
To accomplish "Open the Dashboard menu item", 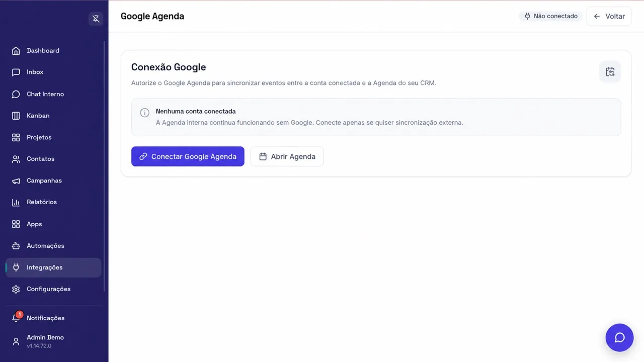I will click(53, 51).
